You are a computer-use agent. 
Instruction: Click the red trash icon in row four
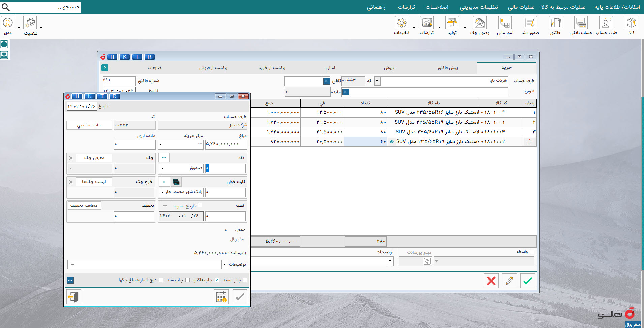pos(529,142)
